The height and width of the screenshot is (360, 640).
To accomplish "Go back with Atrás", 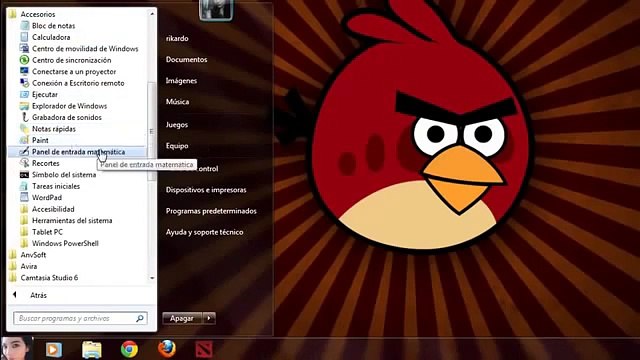I will coord(38,295).
